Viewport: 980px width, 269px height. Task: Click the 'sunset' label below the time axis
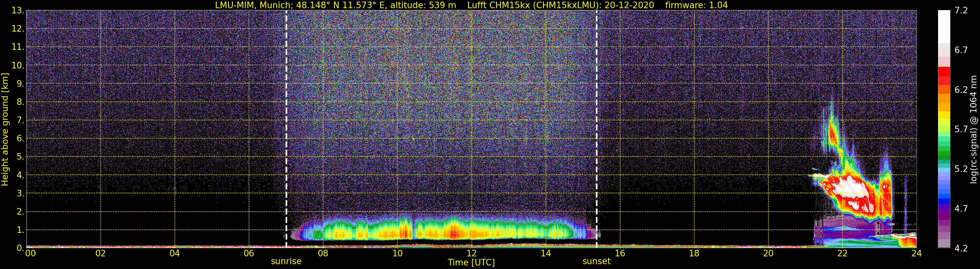596,262
